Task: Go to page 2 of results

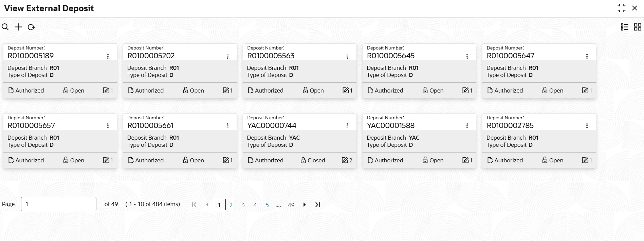Action: coord(231,205)
